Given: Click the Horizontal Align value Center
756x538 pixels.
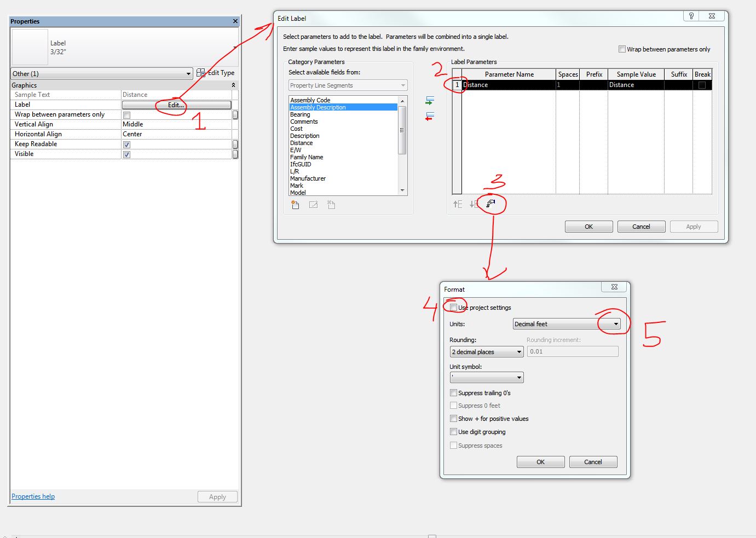Looking at the screenshot, I should [176, 134].
